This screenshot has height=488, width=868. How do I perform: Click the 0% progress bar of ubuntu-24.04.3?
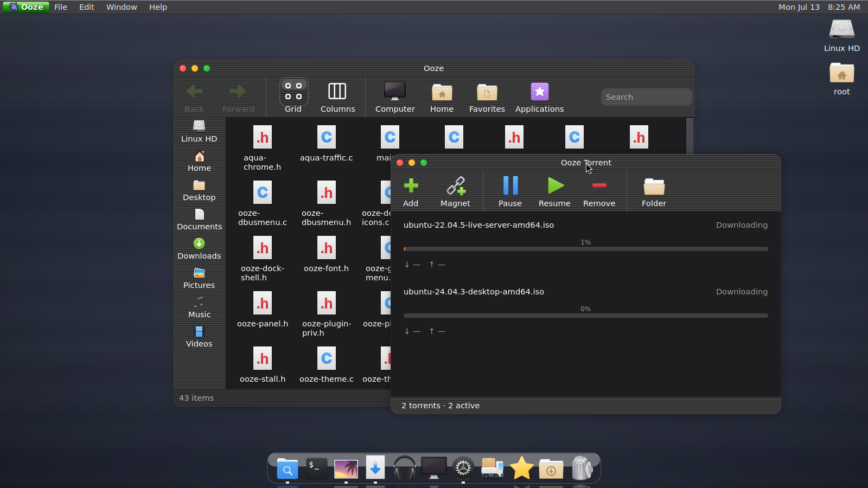coord(585,316)
